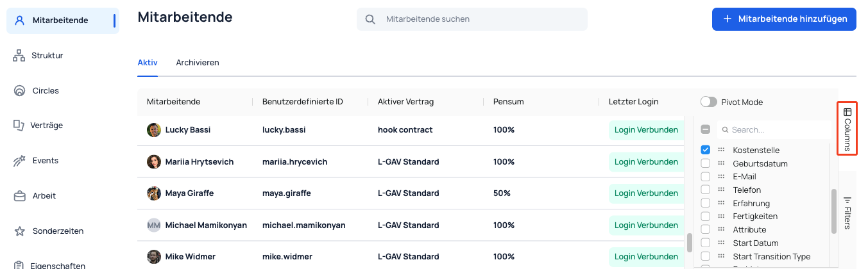The height and width of the screenshot is (269, 868).
Task: Click the columns panel vertical scrollbar
Action: point(834,211)
